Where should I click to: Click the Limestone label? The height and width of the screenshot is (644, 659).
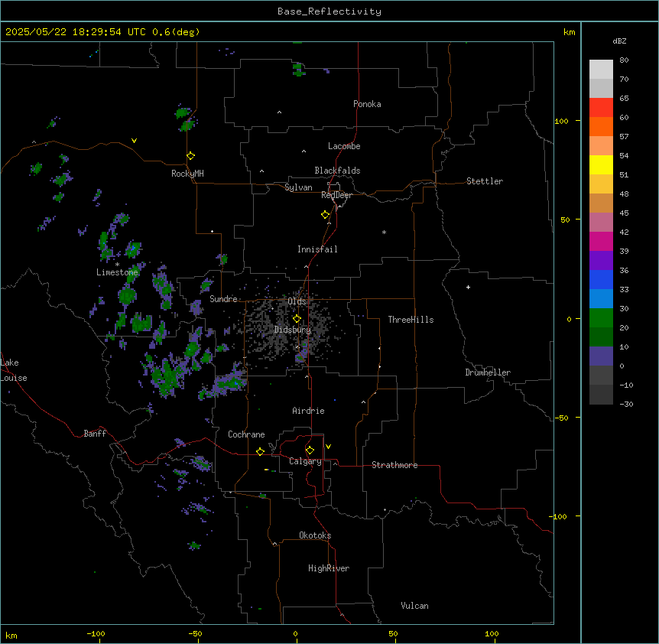pyautogui.click(x=117, y=272)
